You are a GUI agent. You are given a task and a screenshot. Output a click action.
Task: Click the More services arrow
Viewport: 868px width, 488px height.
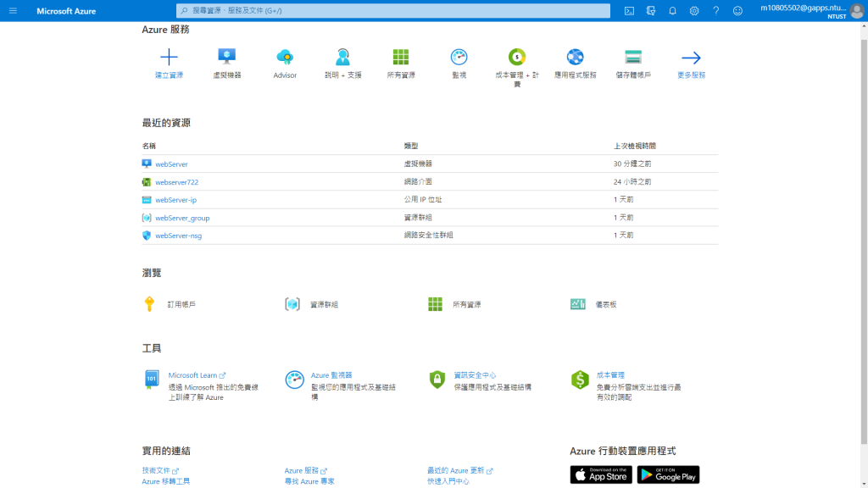coord(691,58)
